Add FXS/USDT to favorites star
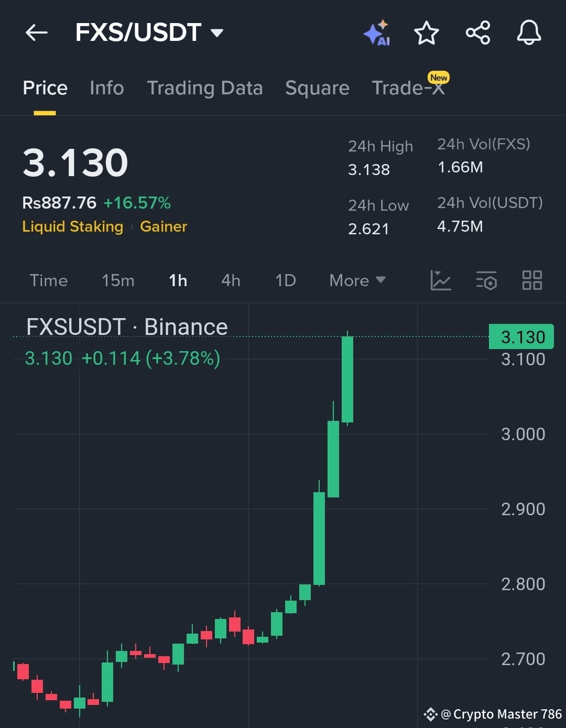 426,33
